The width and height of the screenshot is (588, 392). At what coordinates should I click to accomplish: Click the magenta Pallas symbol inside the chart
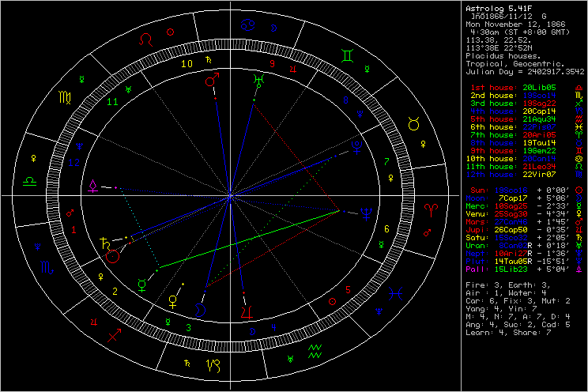tap(94, 185)
